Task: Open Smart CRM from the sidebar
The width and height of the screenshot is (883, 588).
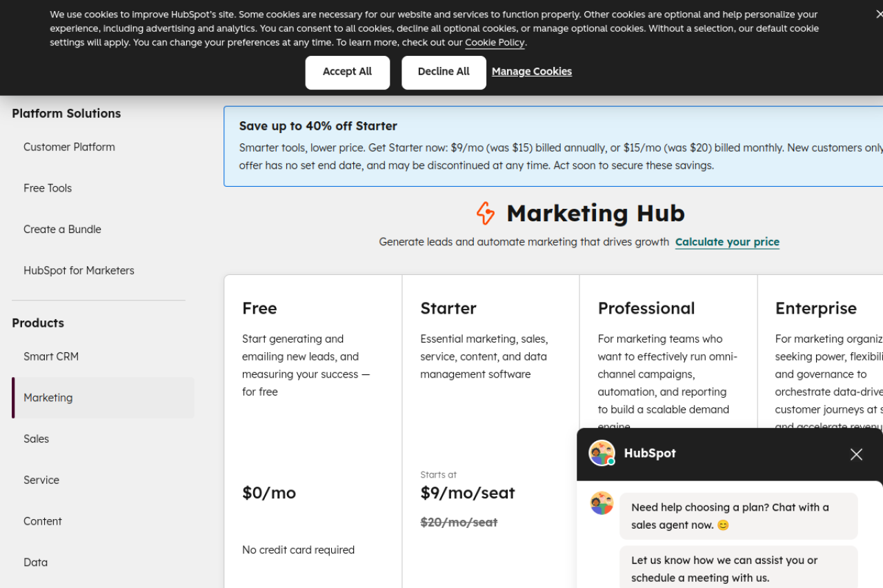Action: click(x=50, y=356)
